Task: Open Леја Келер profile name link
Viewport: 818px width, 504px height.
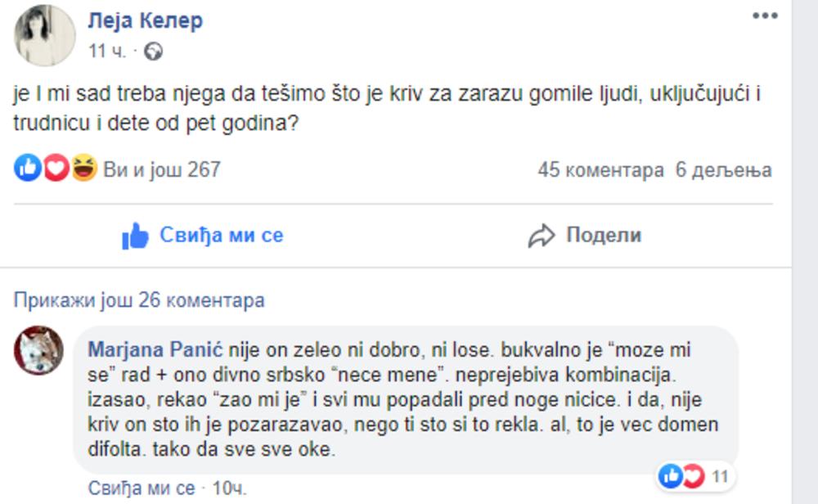Action: (145, 20)
